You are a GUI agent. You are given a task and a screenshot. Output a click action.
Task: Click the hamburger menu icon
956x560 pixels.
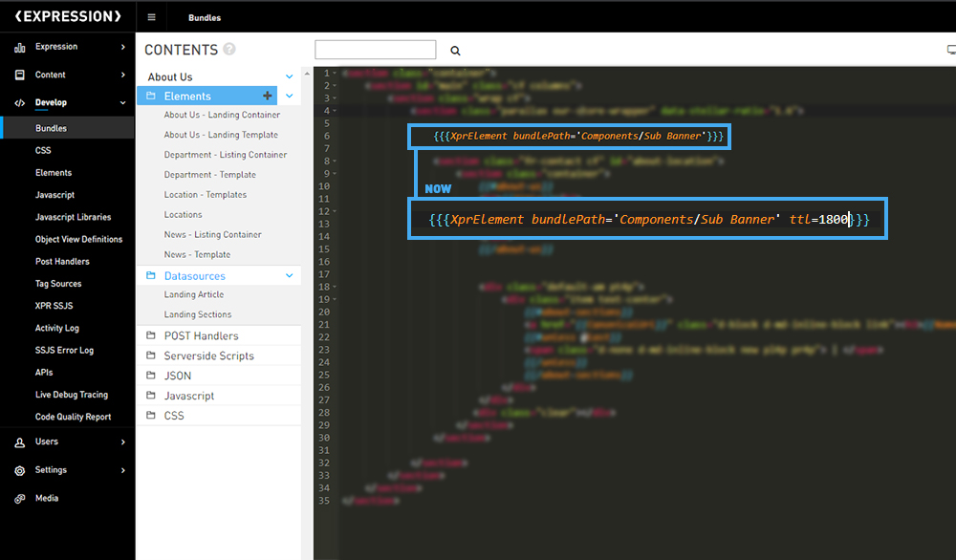(151, 17)
